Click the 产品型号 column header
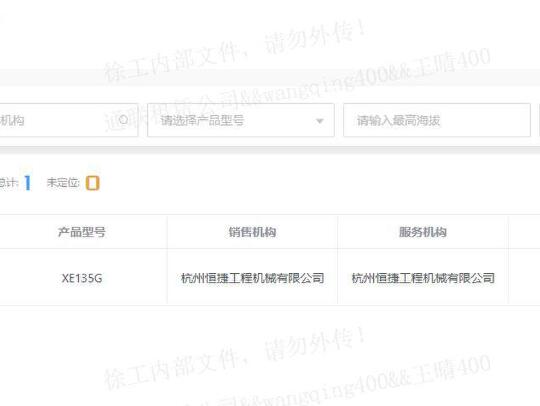The width and height of the screenshot is (540, 406). pos(82,232)
